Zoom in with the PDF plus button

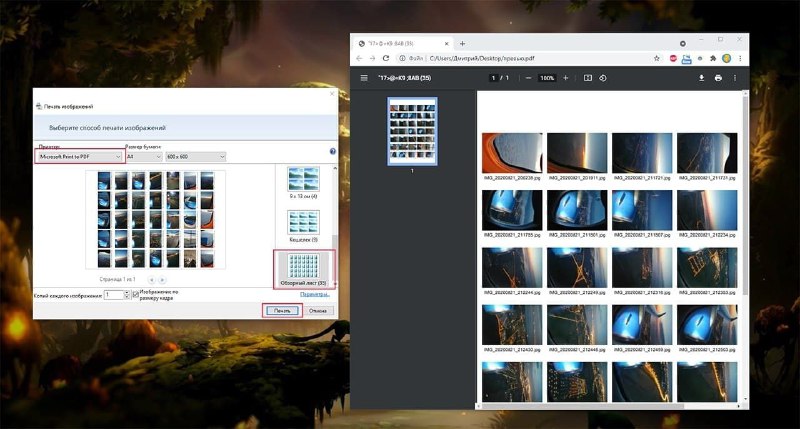pyautogui.click(x=565, y=78)
